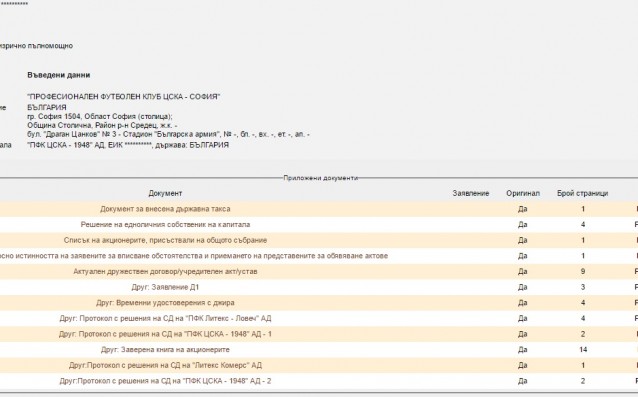
Task: Open the "Друг: Заявление Д1" document
Action: click(165, 287)
